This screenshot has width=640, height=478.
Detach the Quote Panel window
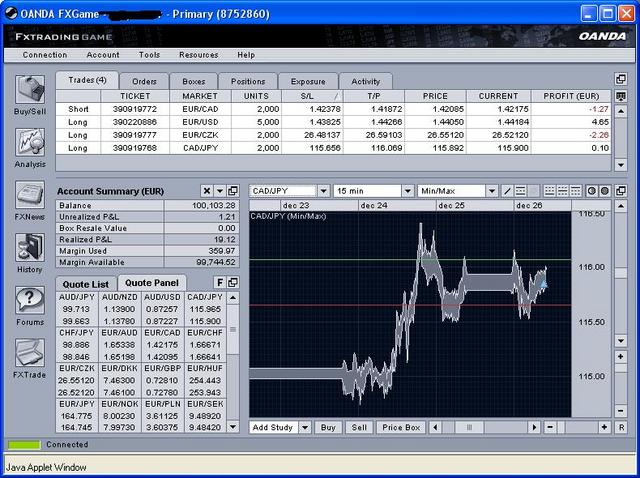pos(233,282)
